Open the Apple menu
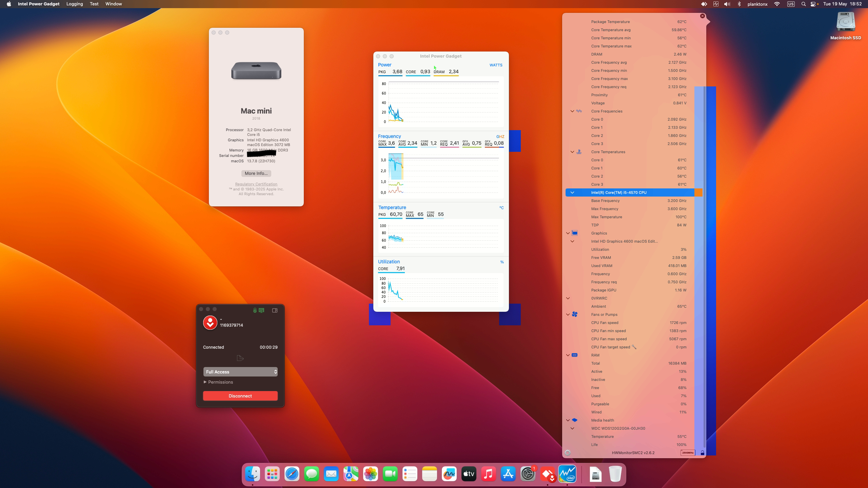The height and width of the screenshot is (488, 868). click(9, 4)
